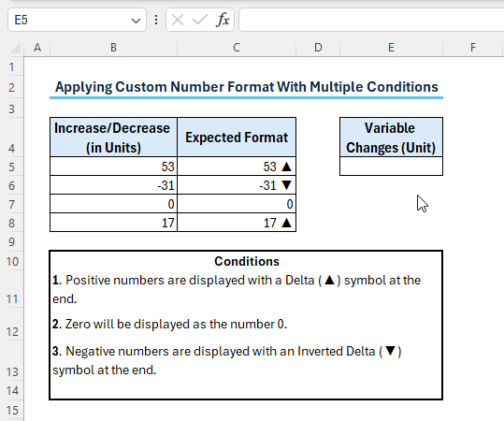Select row 3 header
The height and width of the screenshot is (421, 504).
click(x=12, y=109)
